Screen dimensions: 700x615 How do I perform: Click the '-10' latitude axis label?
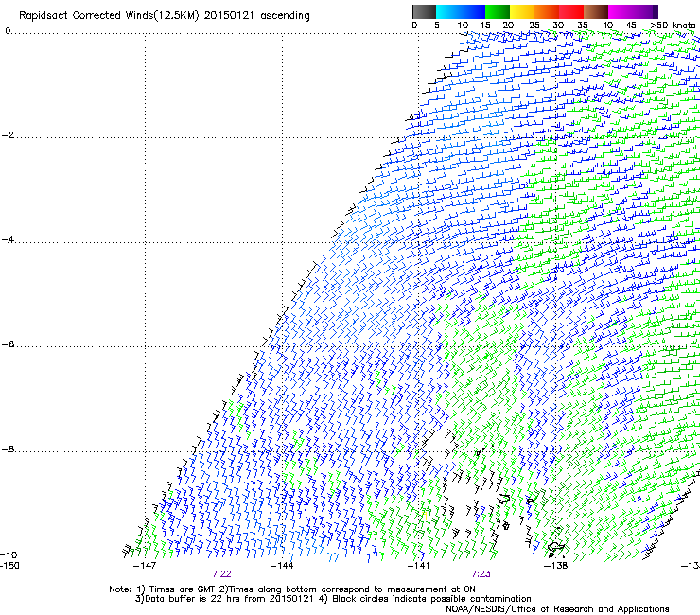[9, 555]
